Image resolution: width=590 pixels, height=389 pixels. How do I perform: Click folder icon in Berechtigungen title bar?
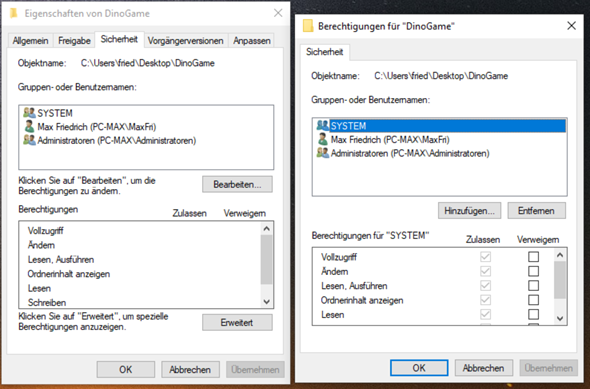[x=308, y=26]
